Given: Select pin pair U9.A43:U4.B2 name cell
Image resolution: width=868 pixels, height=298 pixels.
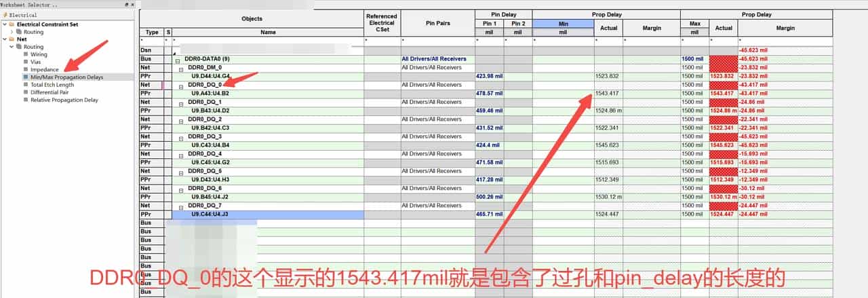Looking at the screenshot, I should click(268, 93).
